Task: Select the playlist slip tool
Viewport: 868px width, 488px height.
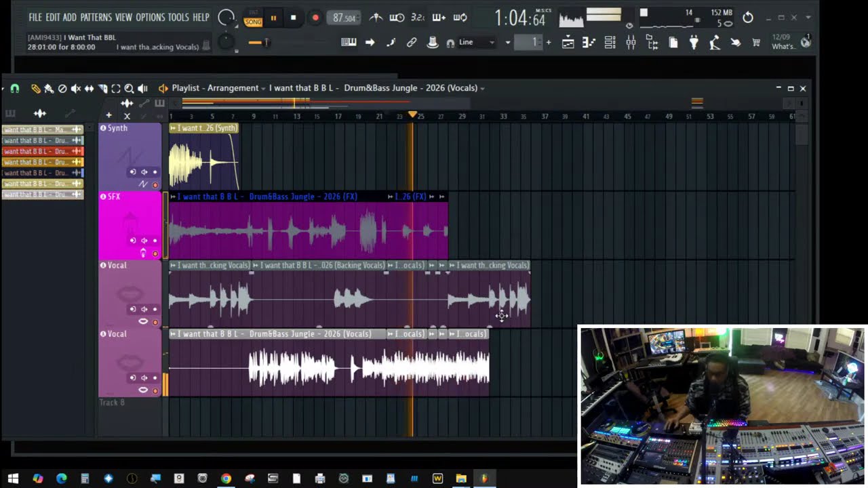Action: coord(89,88)
